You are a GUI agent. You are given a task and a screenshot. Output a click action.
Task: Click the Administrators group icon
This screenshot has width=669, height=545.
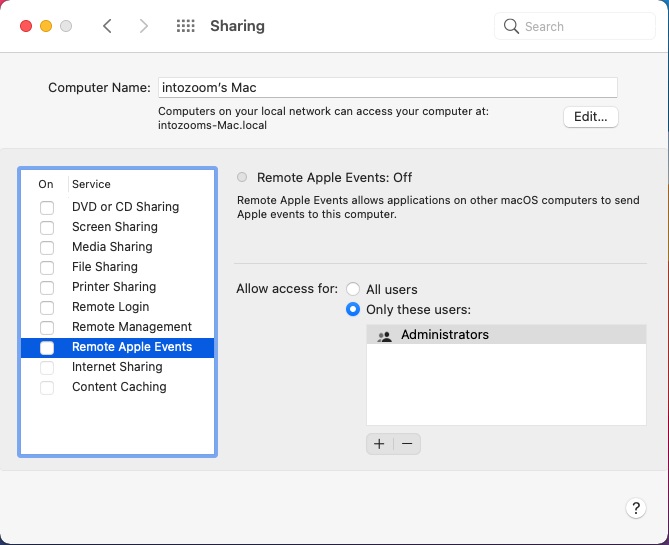384,337
